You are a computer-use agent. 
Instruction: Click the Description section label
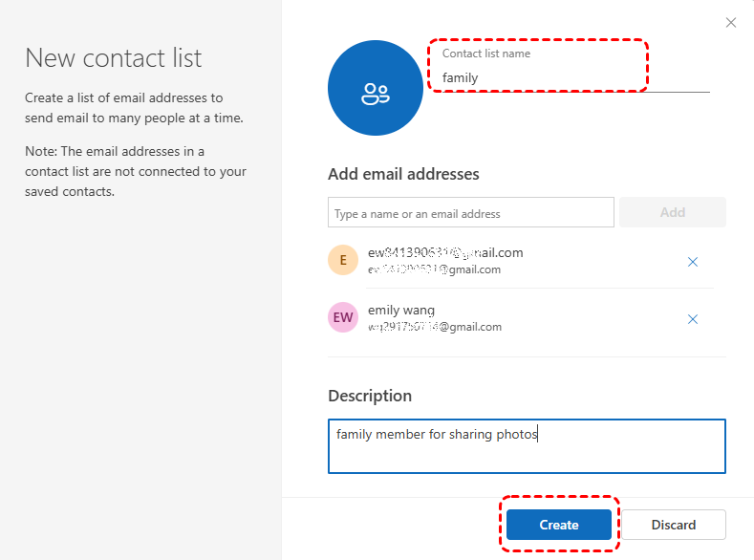tap(370, 396)
